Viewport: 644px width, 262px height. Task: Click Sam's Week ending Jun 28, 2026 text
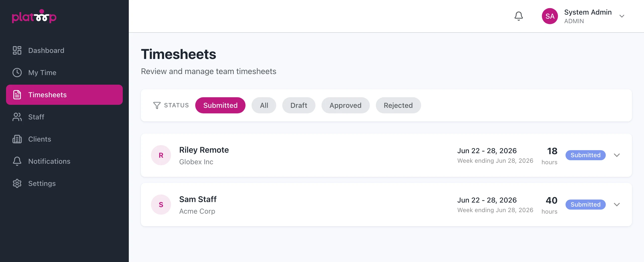495,210
